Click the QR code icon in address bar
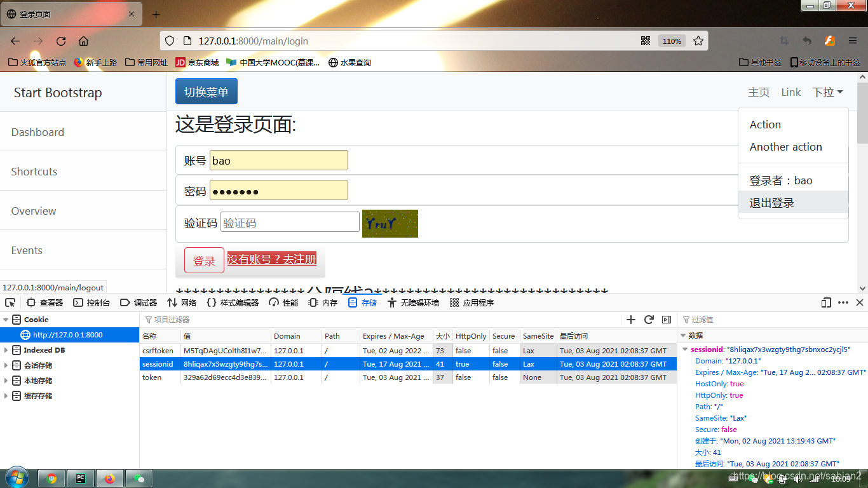Viewport: 868px width, 488px height. (x=646, y=41)
